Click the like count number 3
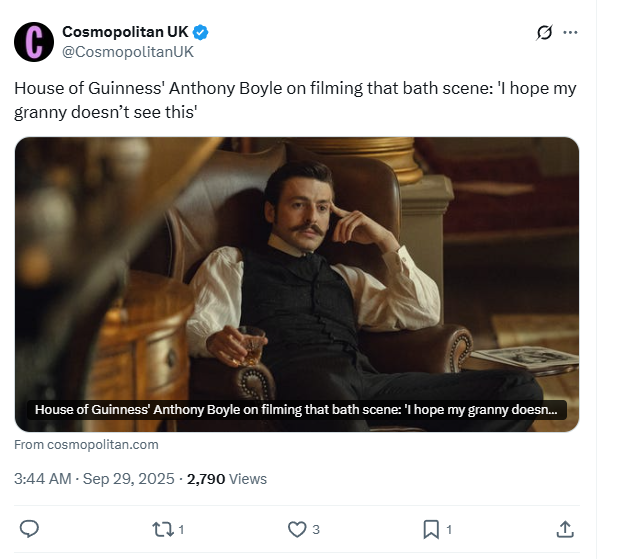This screenshot has width=622, height=559. pos(316,530)
